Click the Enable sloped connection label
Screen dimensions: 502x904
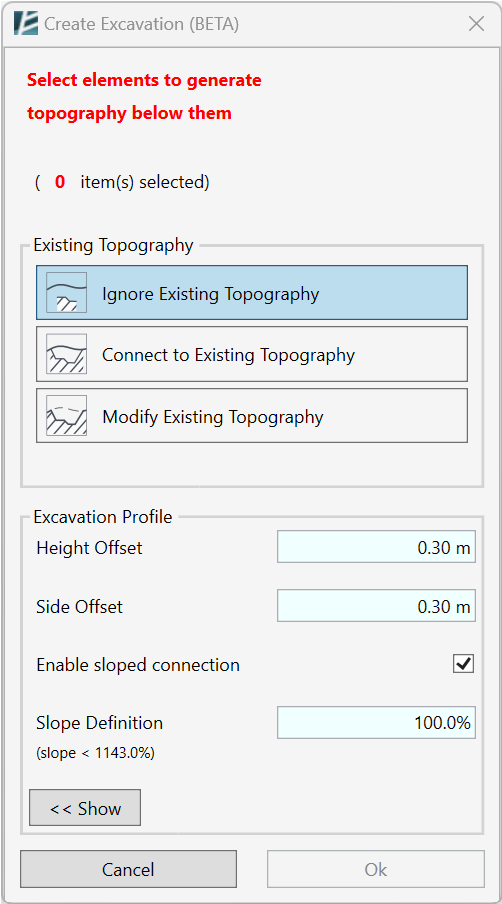pyautogui.click(x=138, y=665)
